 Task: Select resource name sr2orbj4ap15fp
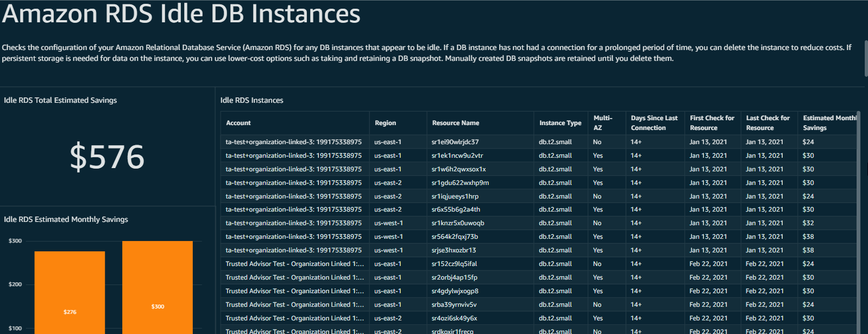coord(454,277)
